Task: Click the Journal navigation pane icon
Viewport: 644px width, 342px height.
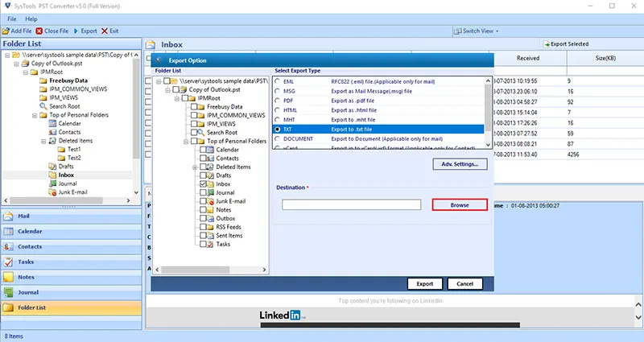Action: coord(8,292)
